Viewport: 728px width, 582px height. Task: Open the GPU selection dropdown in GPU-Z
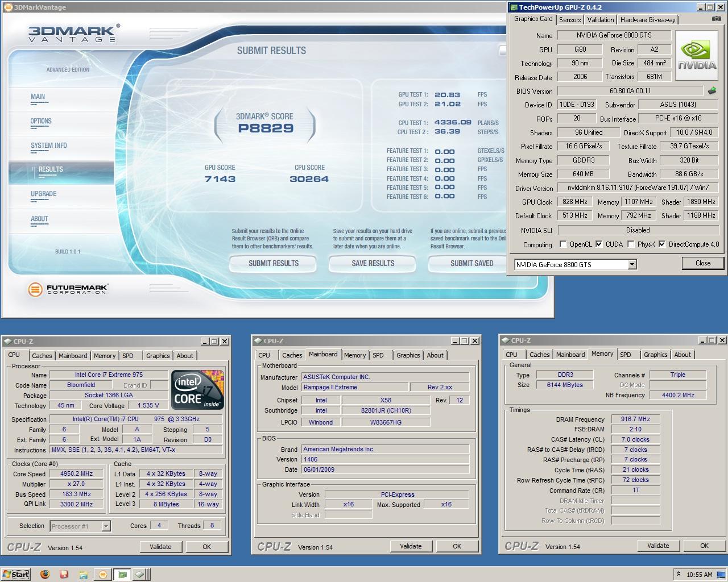coord(632,264)
